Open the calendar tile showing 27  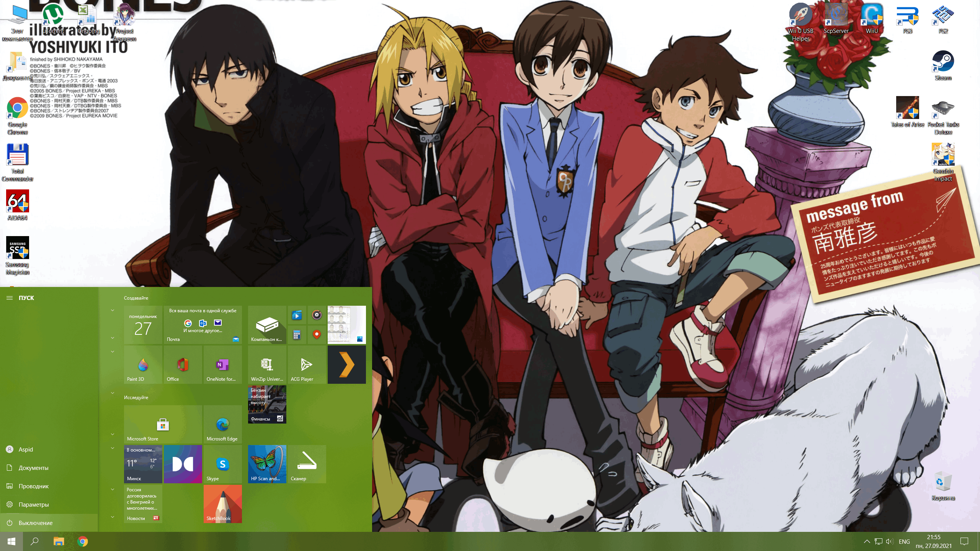click(143, 325)
